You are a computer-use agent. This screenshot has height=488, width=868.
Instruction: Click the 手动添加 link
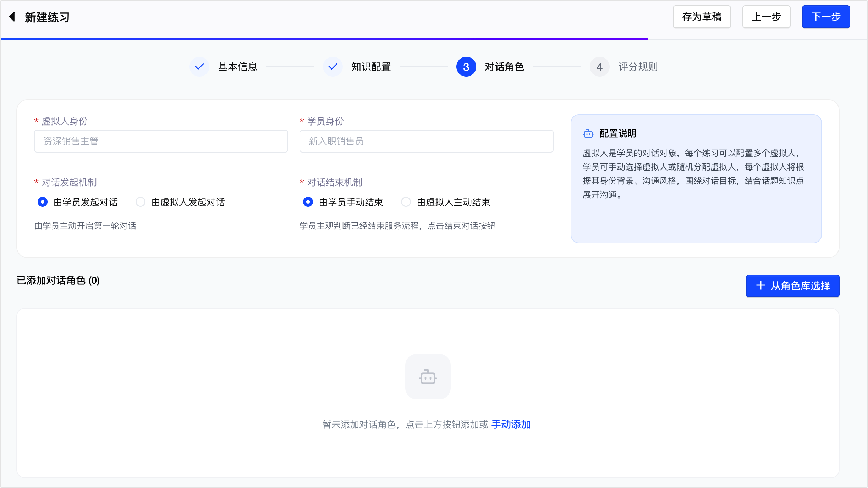(511, 425)
